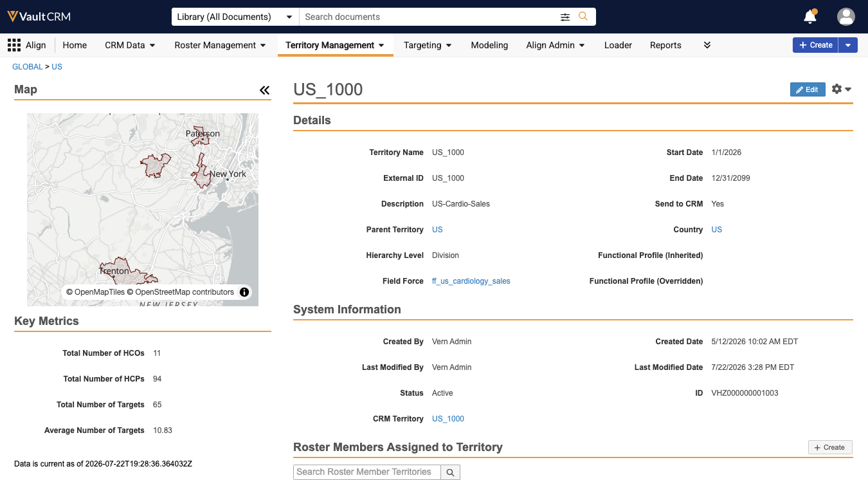
Task: Click the Align tab collection label
Action: pyautogui.click(x=36, y=45)
